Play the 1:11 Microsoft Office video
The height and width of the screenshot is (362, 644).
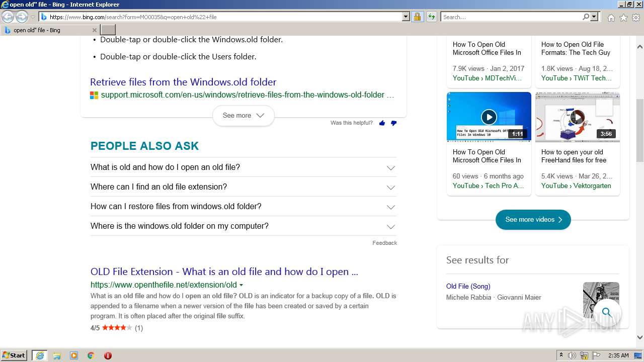tap(489, 117)
